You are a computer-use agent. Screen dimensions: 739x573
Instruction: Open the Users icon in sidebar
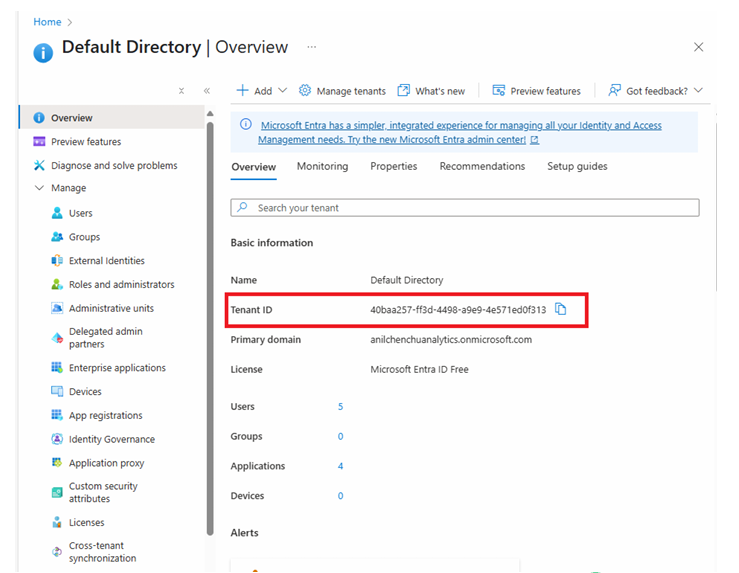pyautogui.click(x=57, y=213)
